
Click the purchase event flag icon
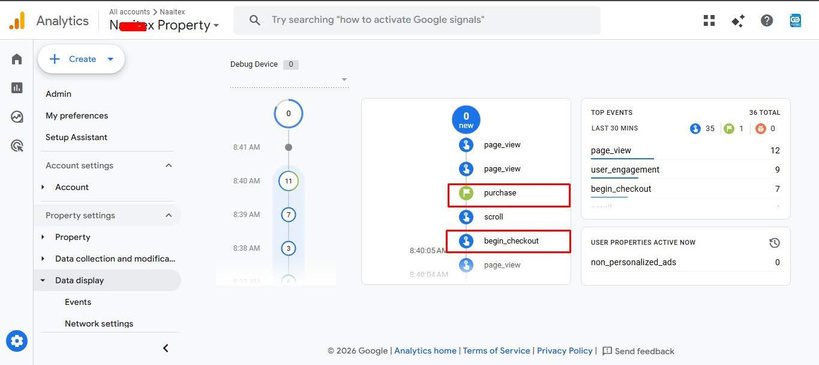tap(466, 193)
